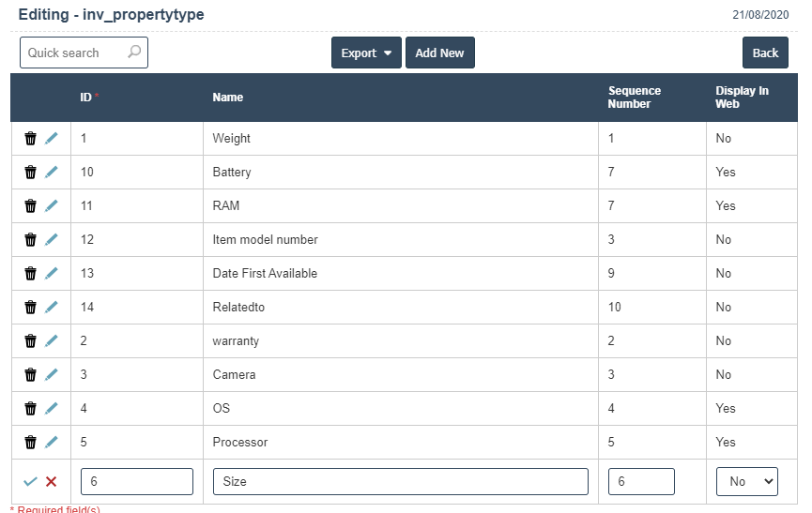Open the Export dropdown
The width and height of the screenshot is (812, 513).
pyautogui.click(x=366, y=53)
